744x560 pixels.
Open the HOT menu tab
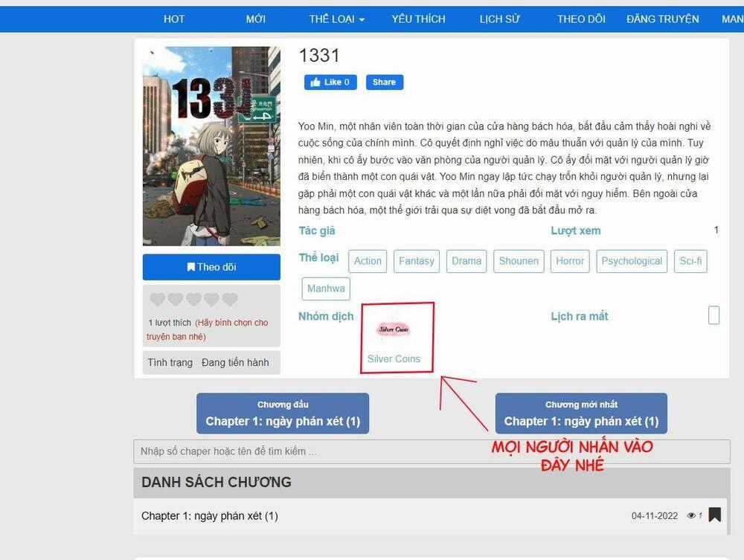[174, 19]
